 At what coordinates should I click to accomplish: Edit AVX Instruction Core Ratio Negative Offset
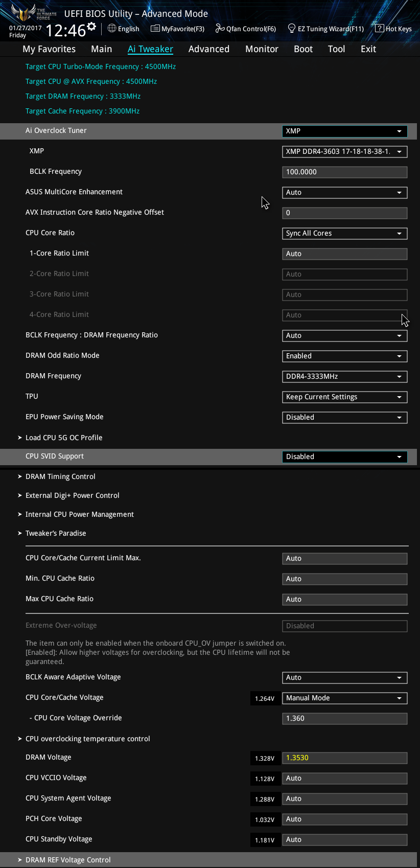tap(345, 213)
